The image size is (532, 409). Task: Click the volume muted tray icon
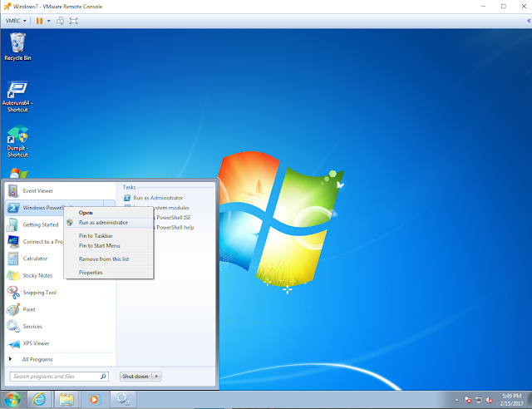[490, 400]
